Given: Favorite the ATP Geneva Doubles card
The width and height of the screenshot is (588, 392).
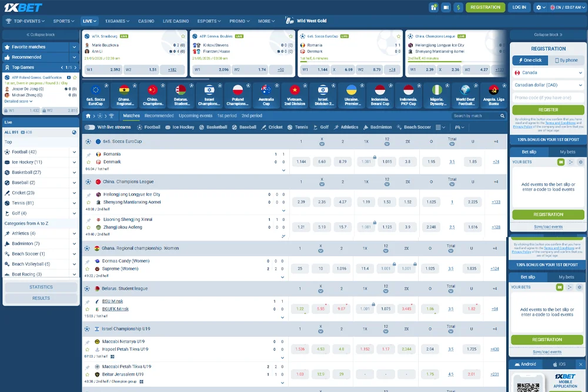Looking at the screenshot, I should (290, 36).
